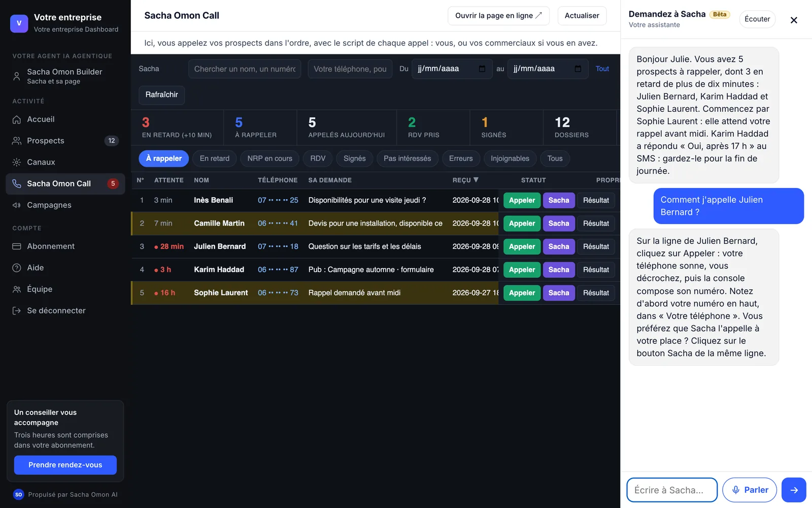Select the Pas intéressés filter
The height and width of the screenshot is (508, 812).
407,158
